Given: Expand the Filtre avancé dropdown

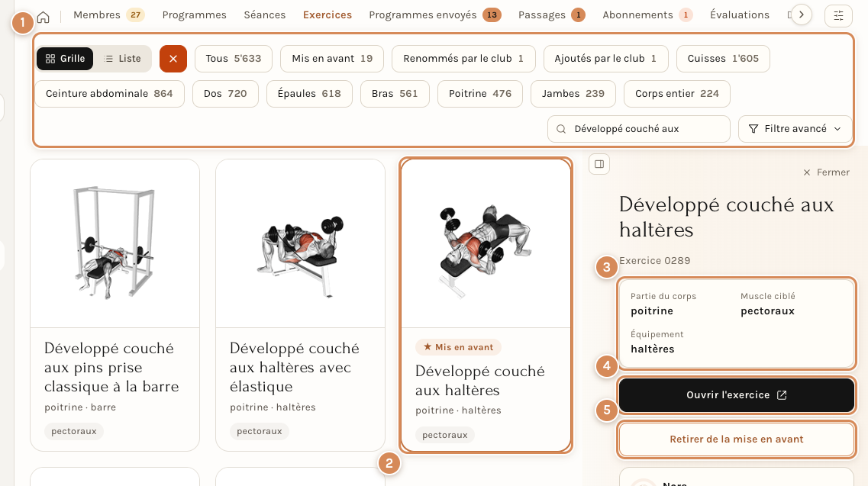Looking at the screenshot, I should pyautogui.click(x=795, y=129).
